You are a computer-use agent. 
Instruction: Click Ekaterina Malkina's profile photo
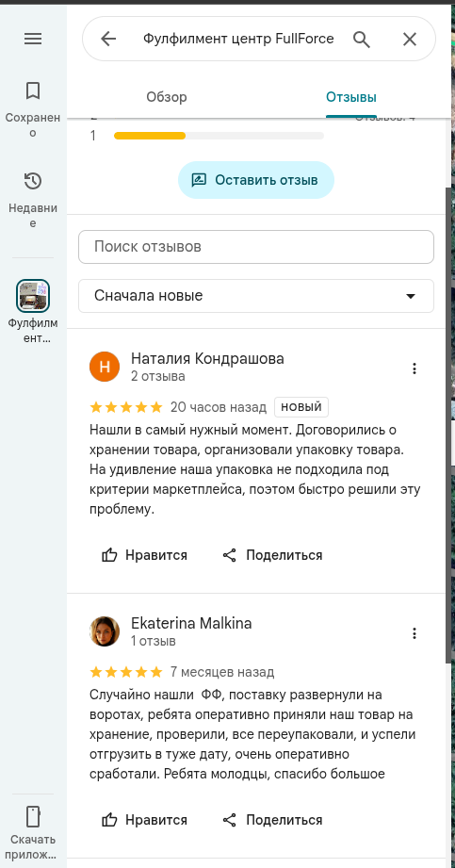[x=105, y=631]
